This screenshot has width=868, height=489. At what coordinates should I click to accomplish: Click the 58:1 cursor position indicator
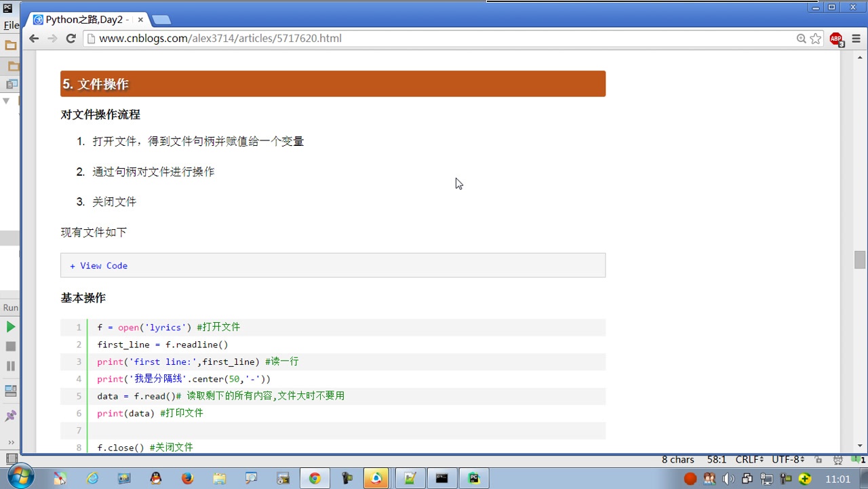717,460
